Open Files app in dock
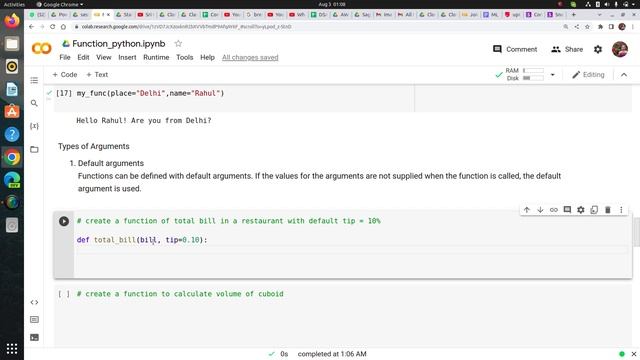 (x=12, y=44)
